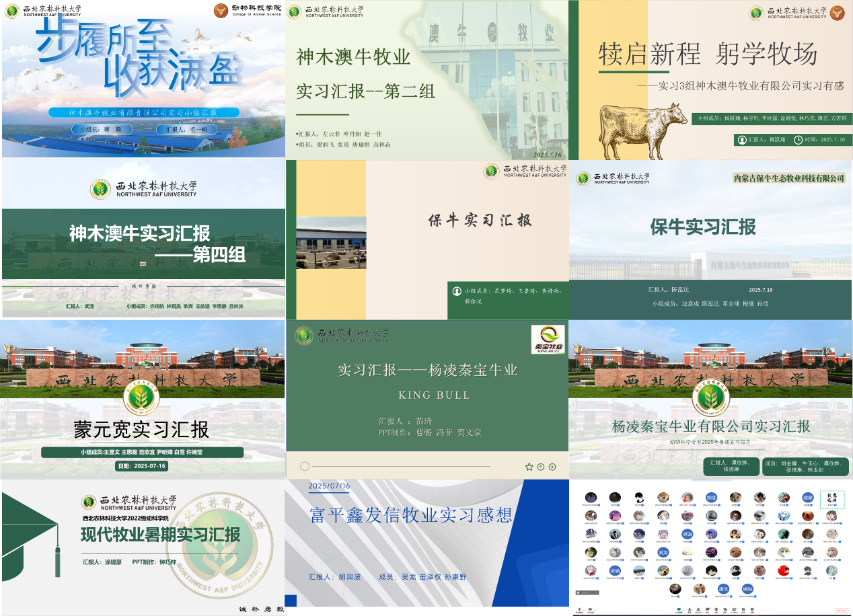Open the camera device selection arrow
853x616 pixels.
click(x=596, y=609)
